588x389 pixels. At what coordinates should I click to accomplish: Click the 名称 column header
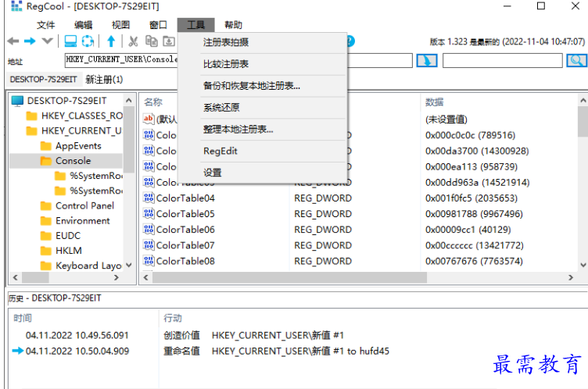pyautogui.click(x=153, y=102)
